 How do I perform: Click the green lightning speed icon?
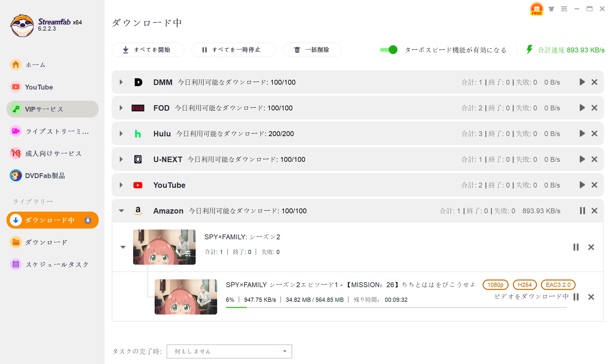tap(530, 49)
